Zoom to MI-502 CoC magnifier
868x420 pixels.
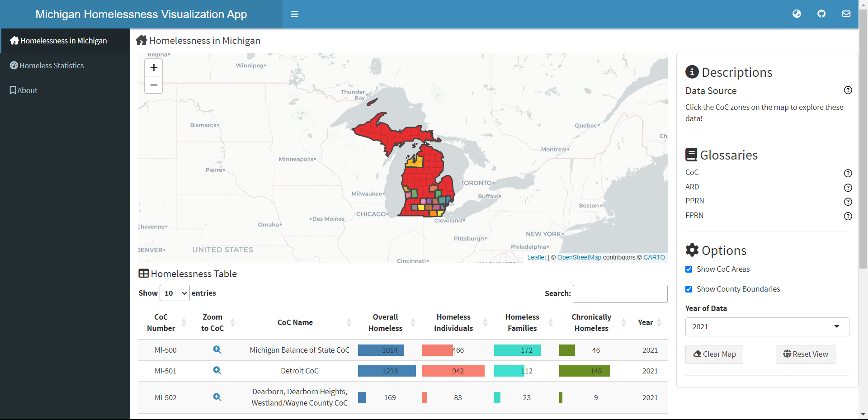(x=217, y=397)
